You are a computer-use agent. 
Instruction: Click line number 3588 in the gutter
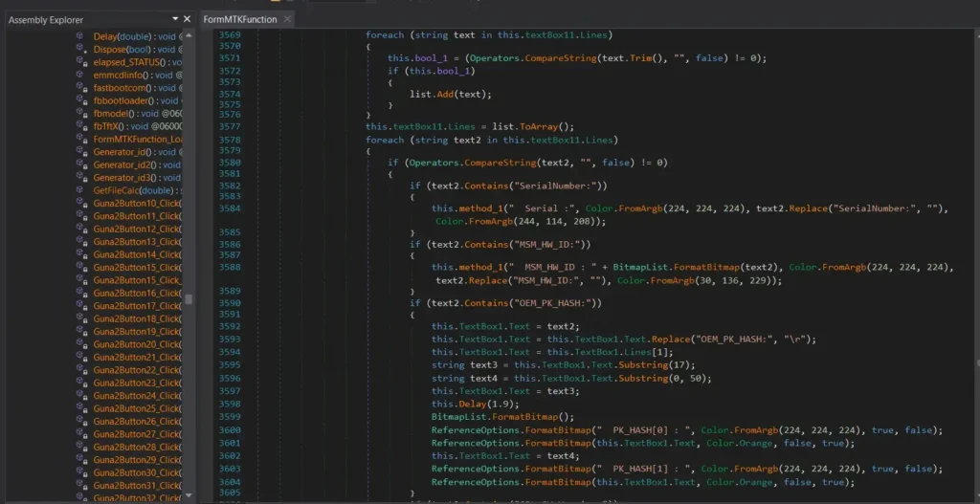click(230, 267)
